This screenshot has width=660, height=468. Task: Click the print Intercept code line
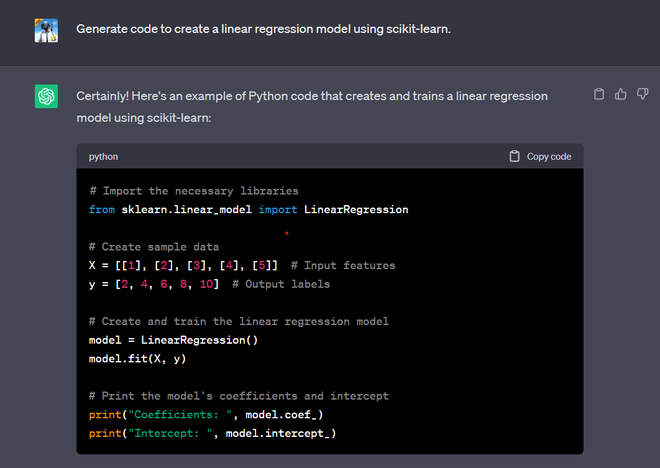point(213,433)
